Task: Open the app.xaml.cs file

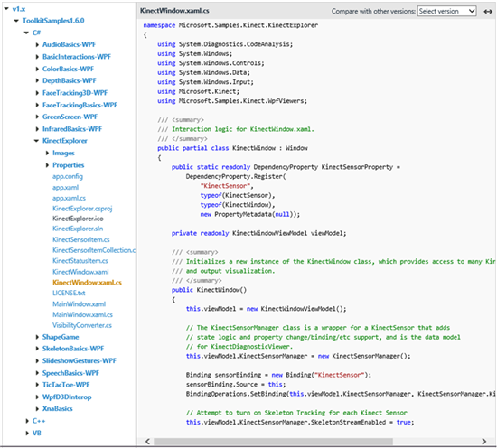Action: 69,199
